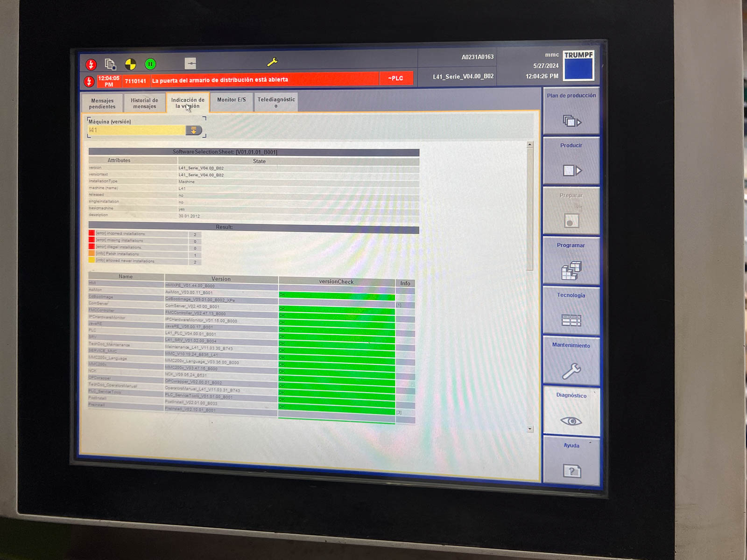Image resolution: width=747 pixels, height=560 pixels.
Task: Expand the Máquina (versión) dropdown arrow
Action: [194, 130]
